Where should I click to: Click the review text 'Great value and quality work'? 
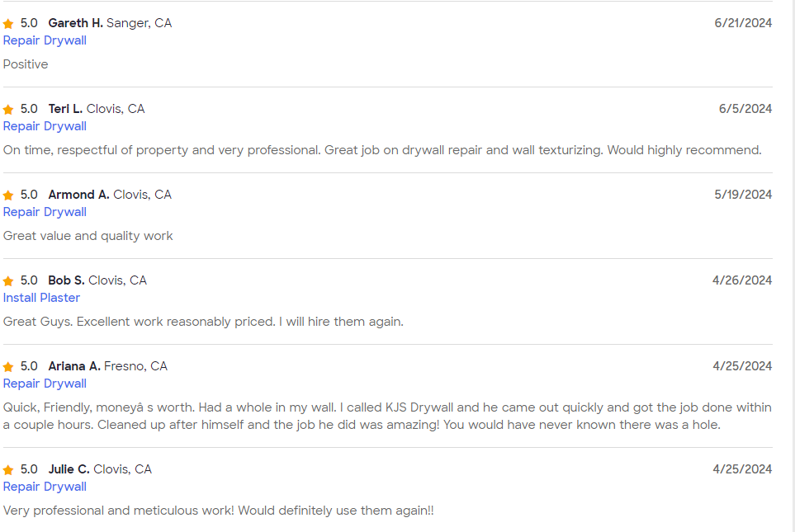point(88,236)
